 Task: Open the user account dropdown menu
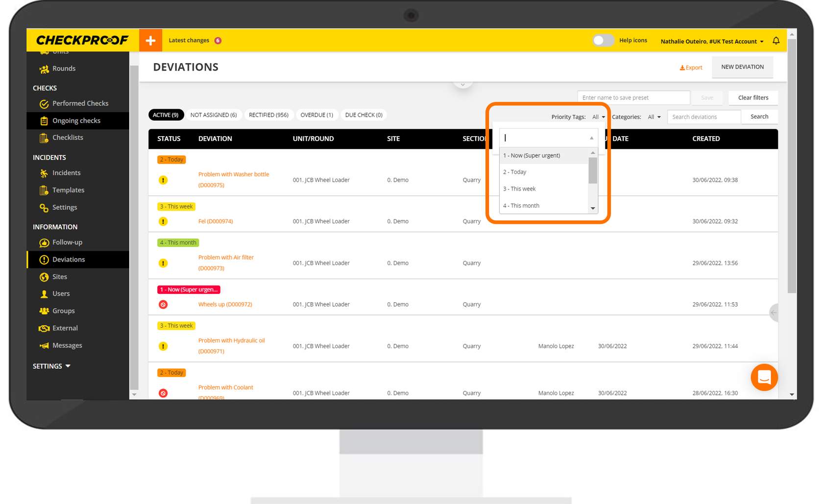click(x=712, y=42)
